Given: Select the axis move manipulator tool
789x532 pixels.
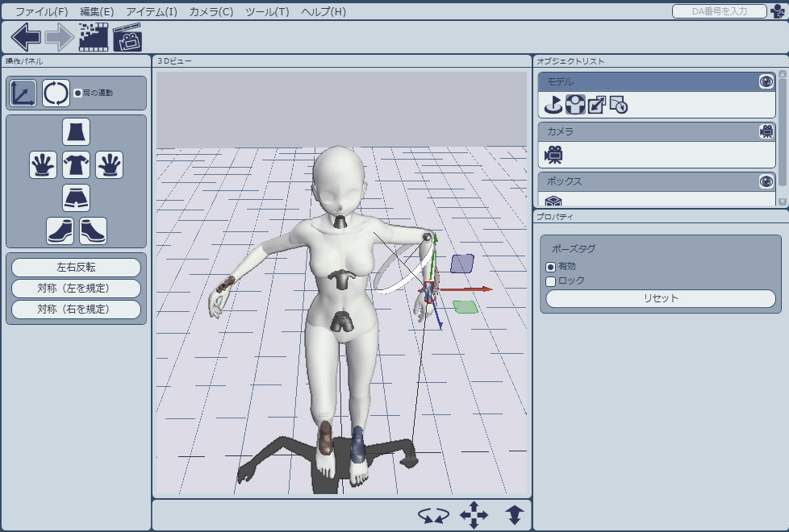Looking at the screenshot, I should click(23, 94).
